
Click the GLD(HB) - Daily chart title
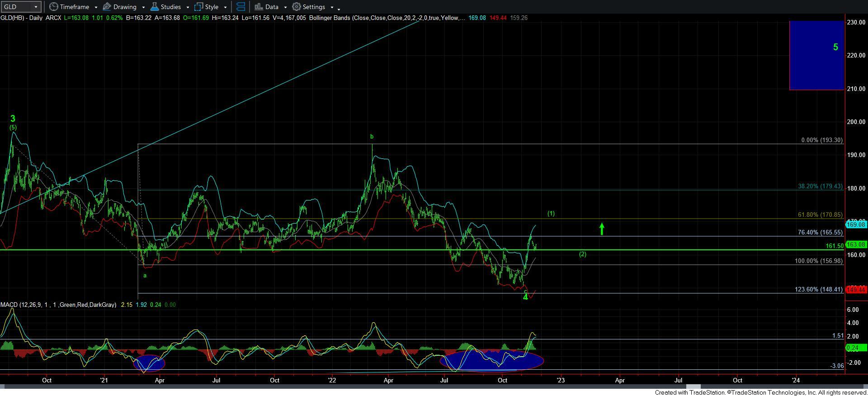21,18
